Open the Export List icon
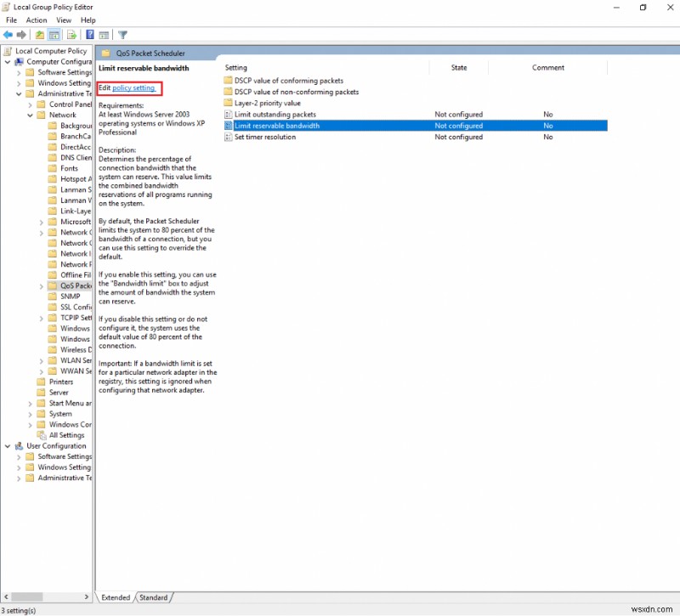 pyautogui.click(x=70, y=35)
